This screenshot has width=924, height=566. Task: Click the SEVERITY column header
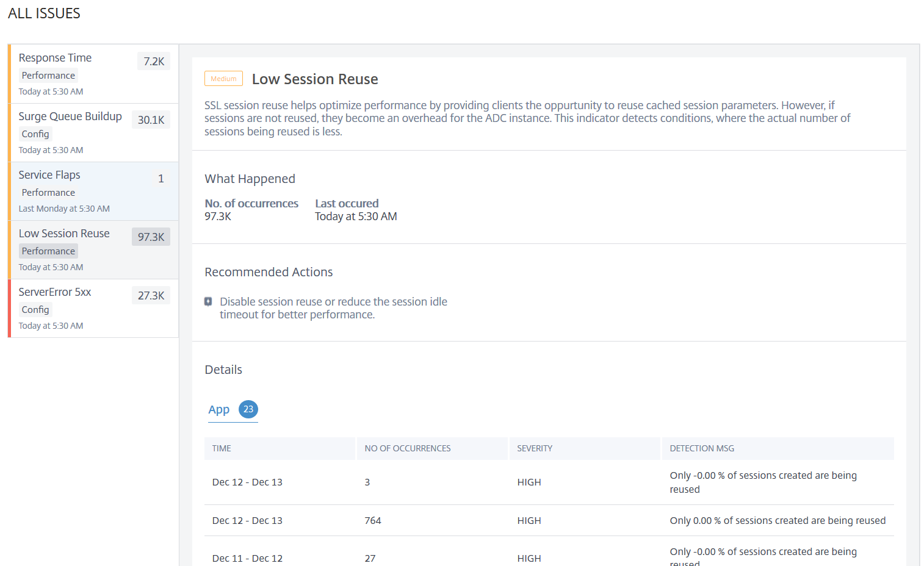click(535, 448)
